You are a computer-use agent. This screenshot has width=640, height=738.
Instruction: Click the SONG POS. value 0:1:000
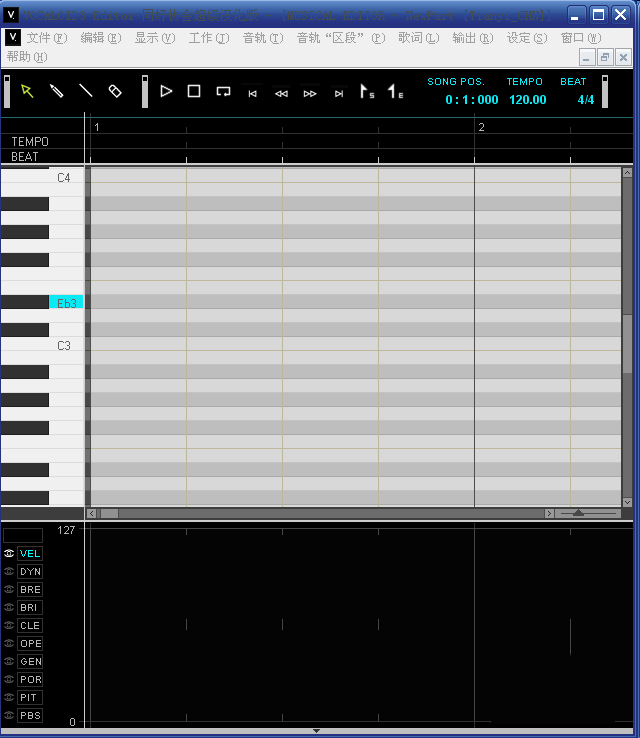(472, 100)
